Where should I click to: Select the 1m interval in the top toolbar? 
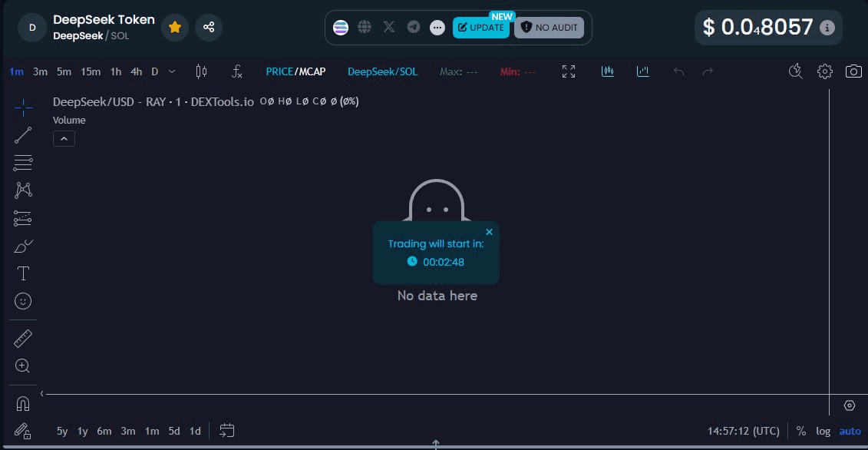click(17, 71)
